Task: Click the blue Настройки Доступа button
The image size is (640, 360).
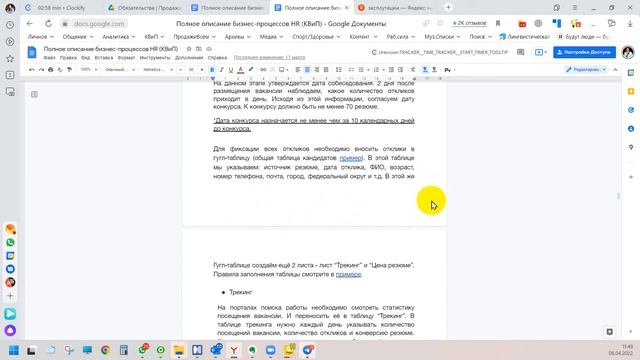Action: tap(584, 52)
